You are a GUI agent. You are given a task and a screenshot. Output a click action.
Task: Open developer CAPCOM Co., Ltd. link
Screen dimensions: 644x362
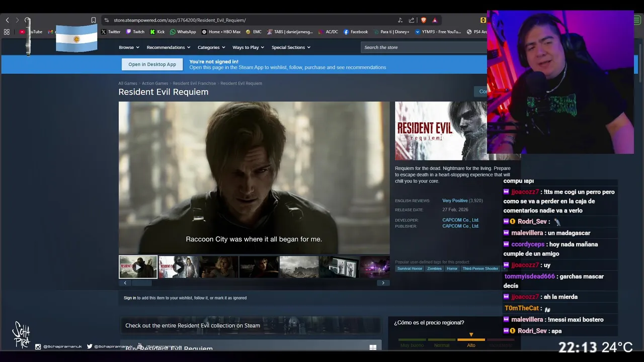click(x=460, y=220)
